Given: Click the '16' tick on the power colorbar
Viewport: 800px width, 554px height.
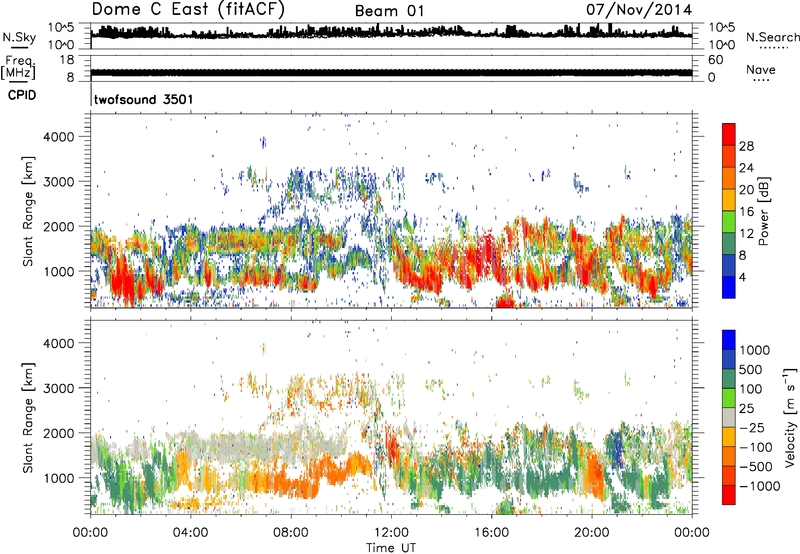Looking at the screenshot, I should pos(746,212).
